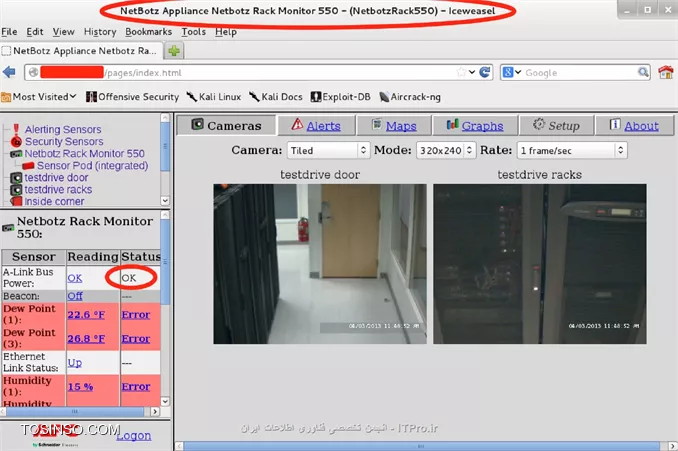Open the View menu
The image size is (678, 451).
(63, 32)
